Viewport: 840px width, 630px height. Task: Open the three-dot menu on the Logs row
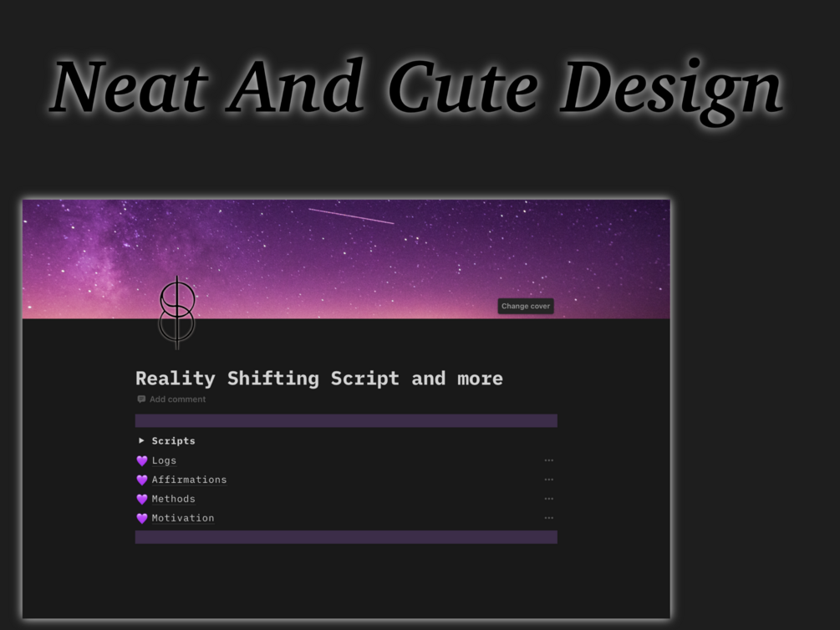coord(548,460)
